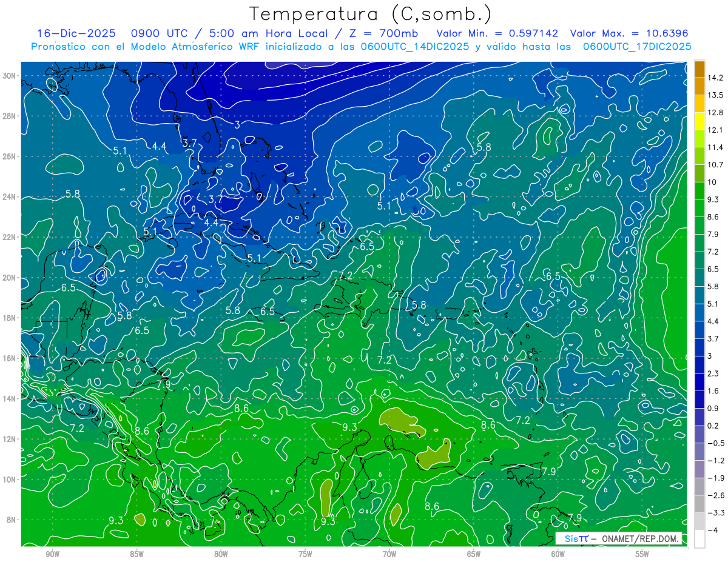Click the contour label "3" on the map
This screenshot has height=562, width=728.
tap(237, 125)
